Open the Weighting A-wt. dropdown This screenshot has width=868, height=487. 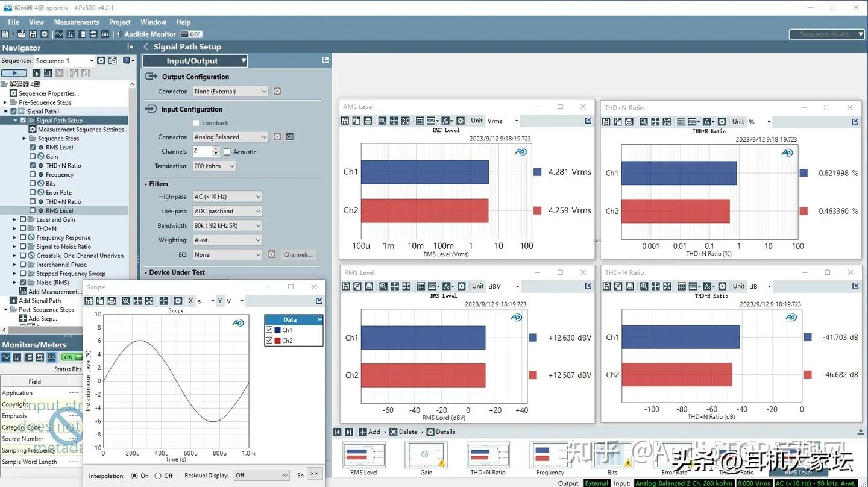[227, 240]
